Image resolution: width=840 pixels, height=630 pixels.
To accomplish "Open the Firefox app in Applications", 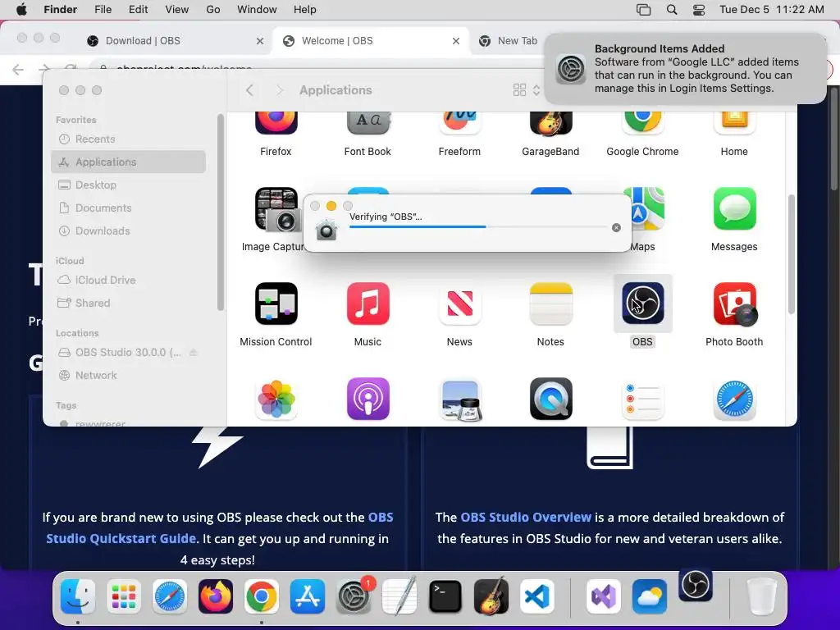I will 276,123.
